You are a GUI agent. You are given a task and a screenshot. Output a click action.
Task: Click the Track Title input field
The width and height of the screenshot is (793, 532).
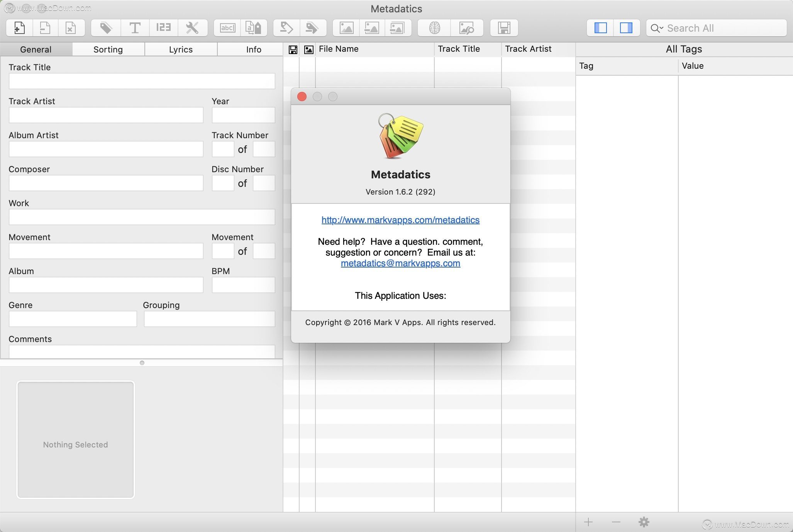[x=142, y=81]
